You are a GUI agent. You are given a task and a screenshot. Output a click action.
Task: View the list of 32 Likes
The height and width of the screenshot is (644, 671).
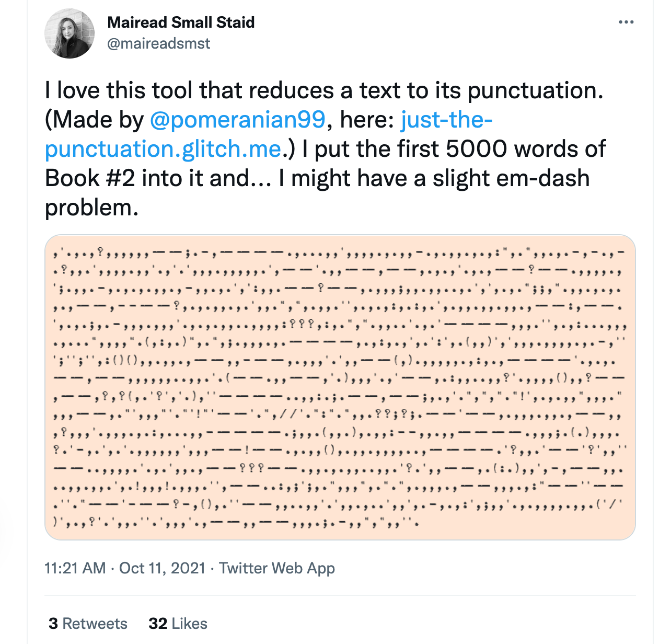click(178, 624)
